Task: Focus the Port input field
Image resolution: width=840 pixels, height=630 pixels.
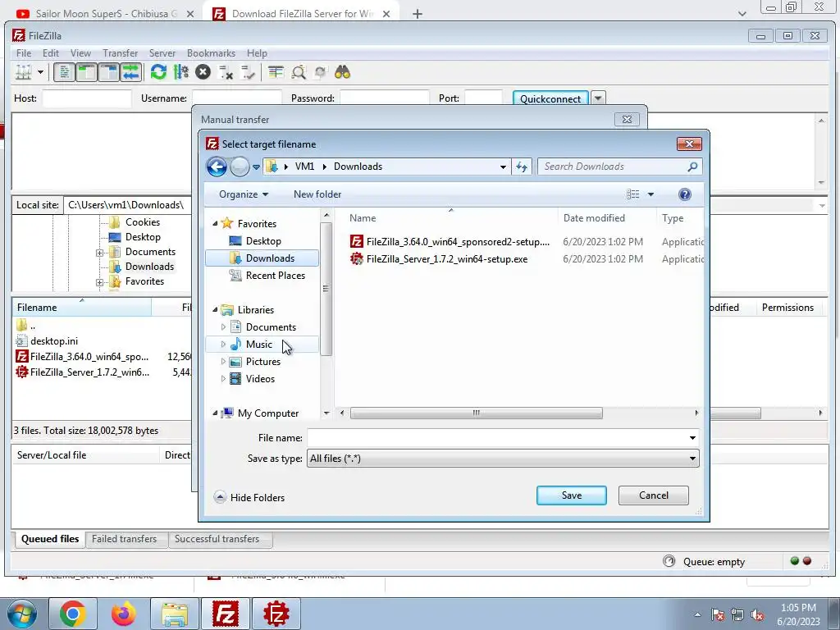Action: click(484, 98)
